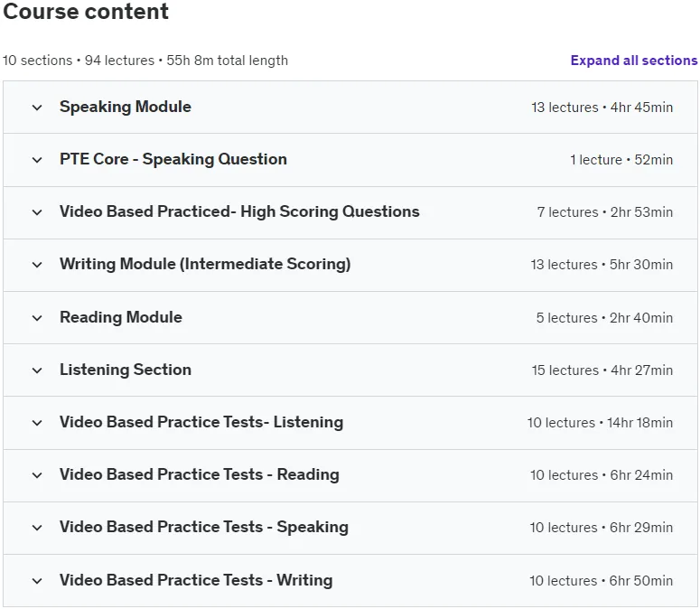Image resolution: width=700 pixels, height=609 pixels.
Task: Select the Reading Module section heading
Action: tap(121, 317)
